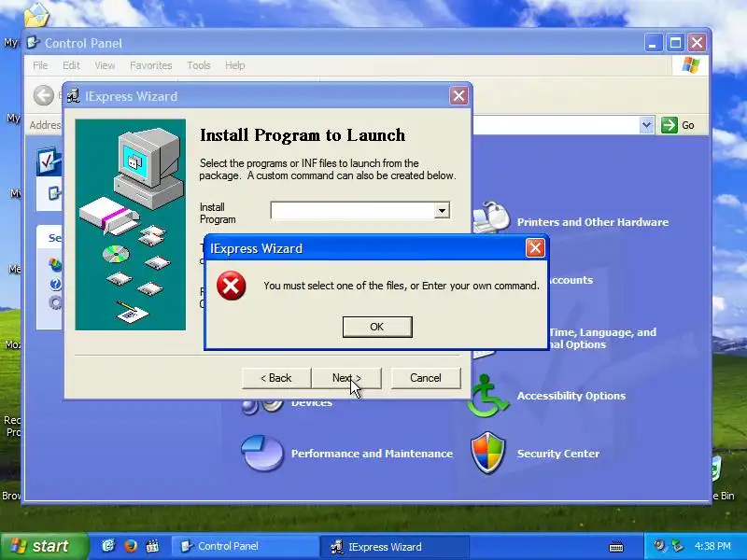This screenshot has width=747, height=560.
Task: Expand the address bar dropdown in Control Panel
Action: point(646,125)
